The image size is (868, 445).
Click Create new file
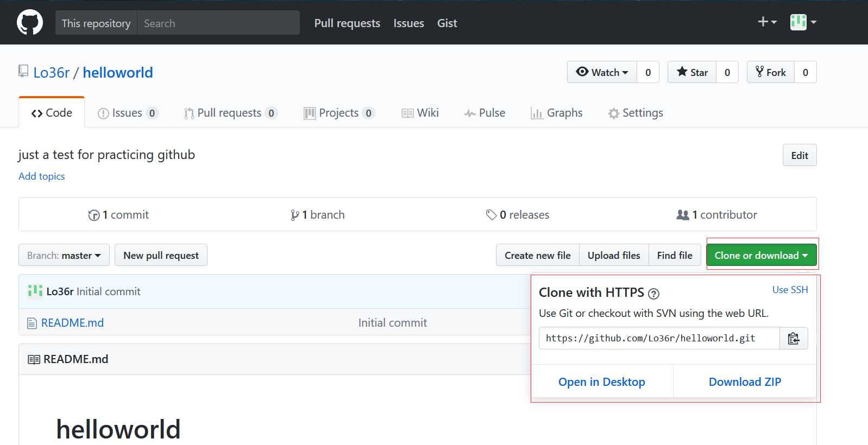538,255
